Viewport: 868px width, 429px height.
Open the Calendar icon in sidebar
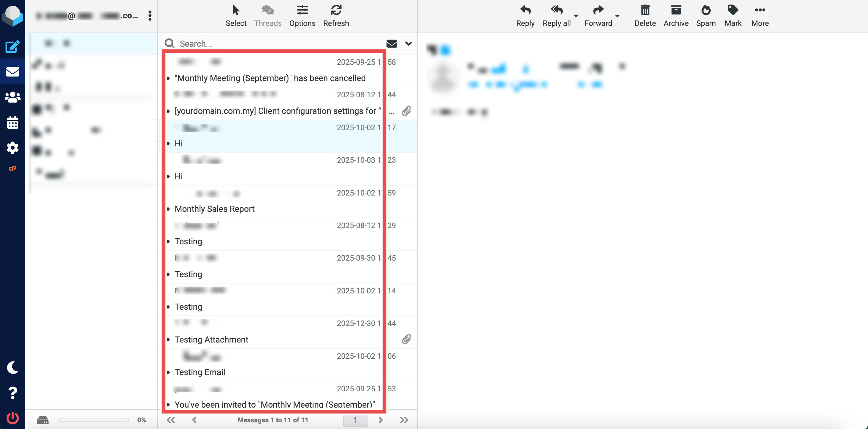pyautogui.click(x=12, y=123)
